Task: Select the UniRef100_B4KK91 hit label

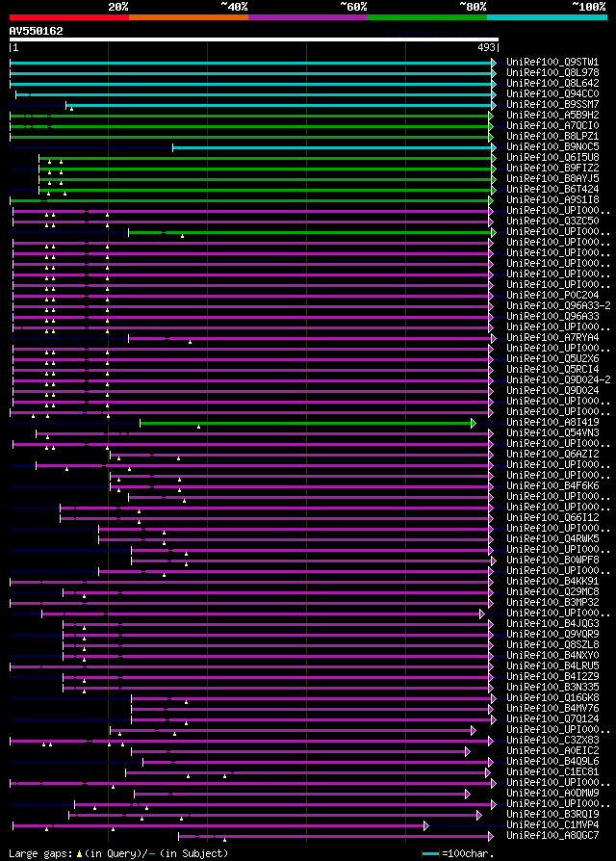Action: (x=552, y=582)
